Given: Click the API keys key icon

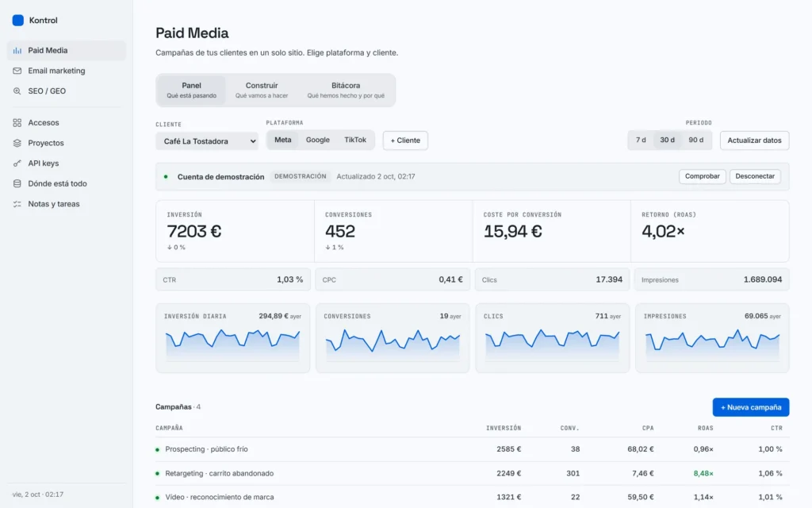Looking at the screenshot, I should pos(17,164).
